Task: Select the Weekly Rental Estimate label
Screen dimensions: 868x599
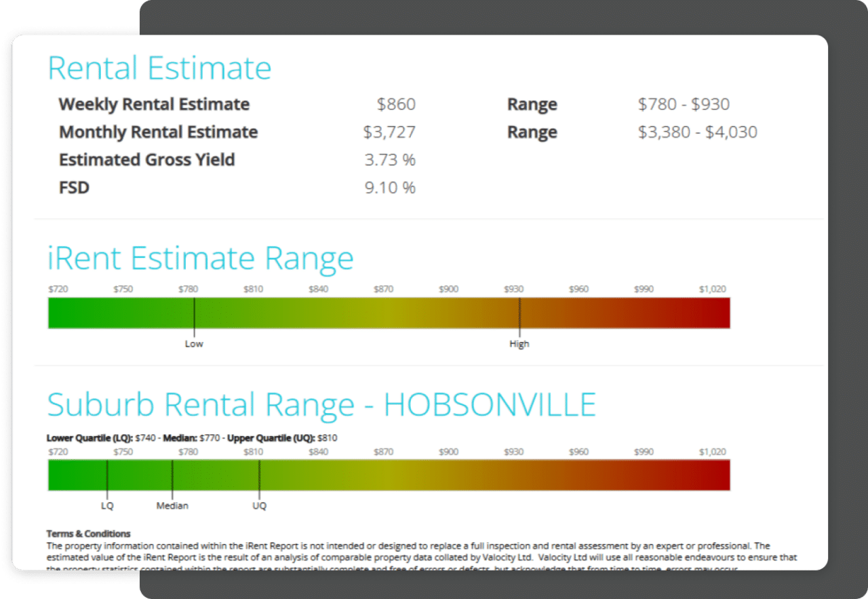Action: pyautogui.click(x=154, y=104)
